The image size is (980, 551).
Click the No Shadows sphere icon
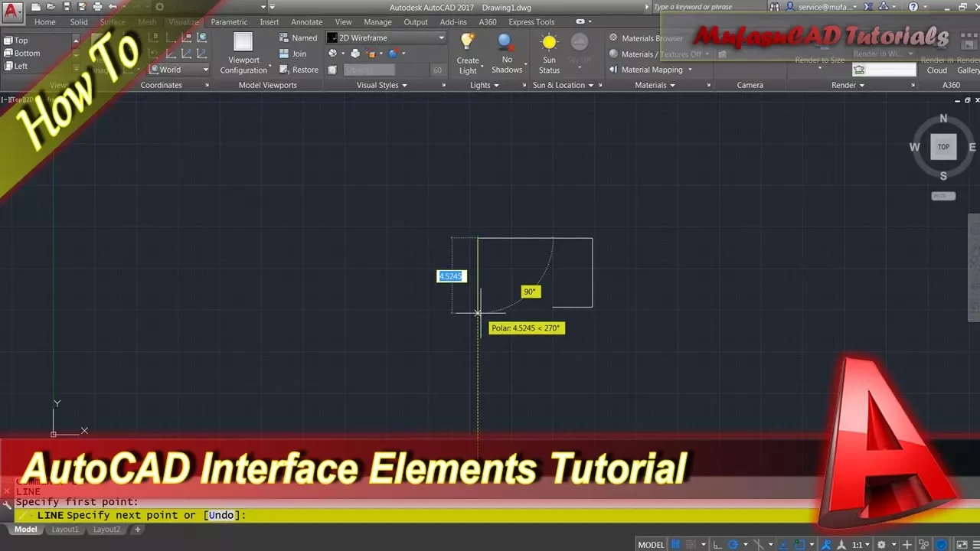(x=506, y=42)
